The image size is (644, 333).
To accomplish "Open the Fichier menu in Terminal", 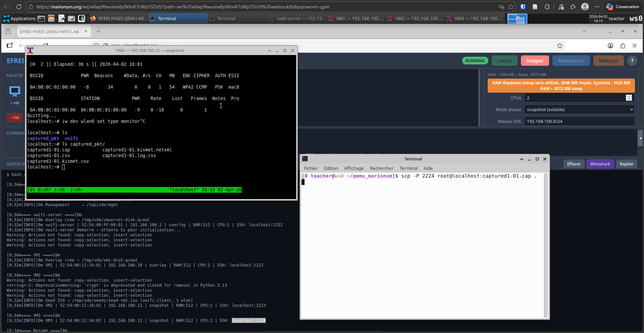I will 311,168.
